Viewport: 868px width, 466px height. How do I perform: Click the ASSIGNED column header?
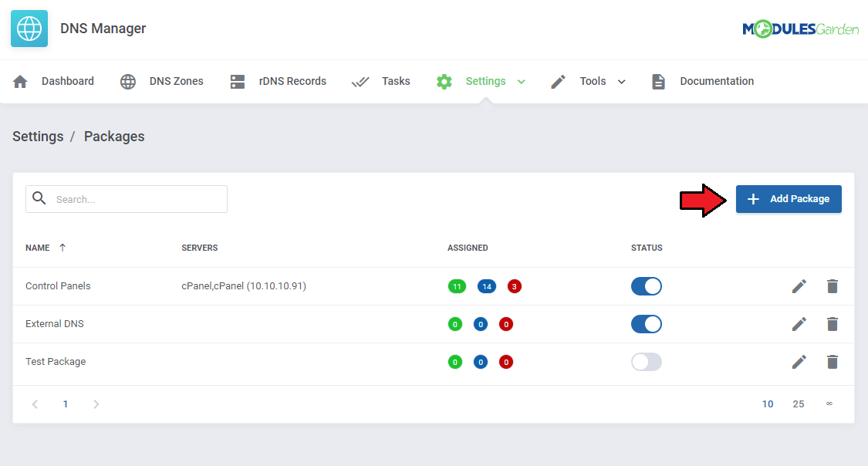pyautogui.click(x=468, y=248)
